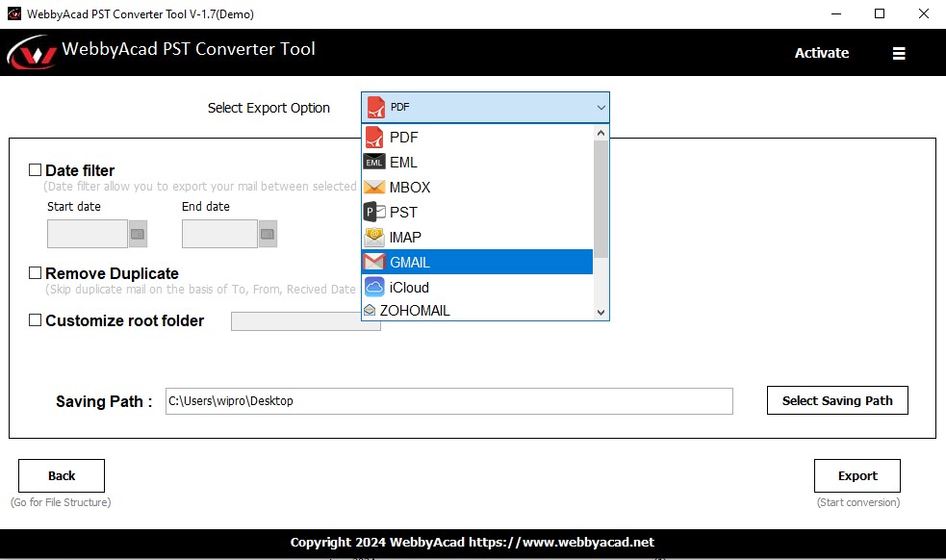Choose iCloud from the export options
The width and height of the screenshot is (946, 560).
477,287
